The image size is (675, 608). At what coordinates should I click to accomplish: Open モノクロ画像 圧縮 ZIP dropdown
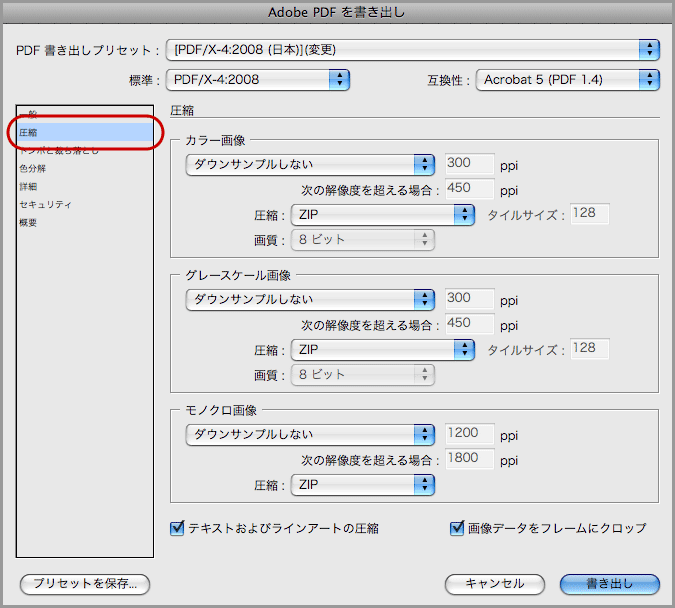pyautogui.click(x=363, y=485)
